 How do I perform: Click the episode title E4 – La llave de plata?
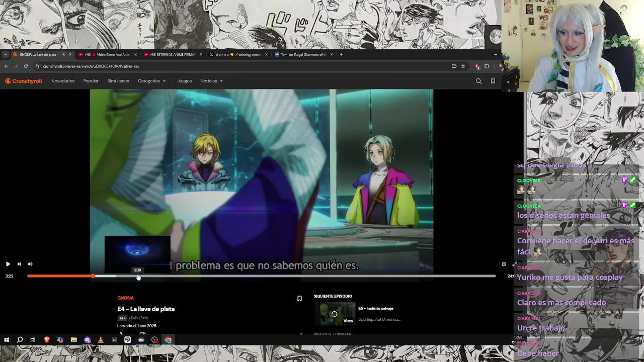point(146,309)
